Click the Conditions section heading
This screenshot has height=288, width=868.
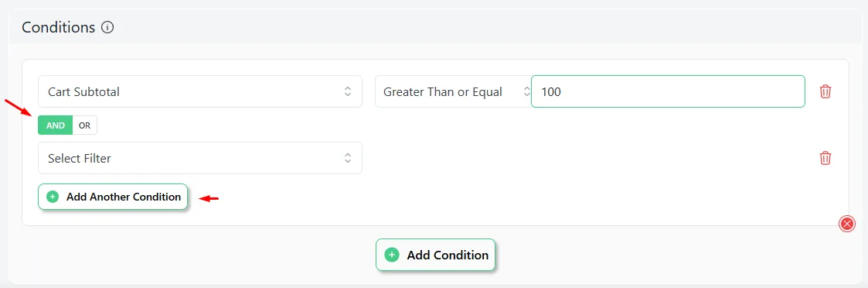pos(59,27)
